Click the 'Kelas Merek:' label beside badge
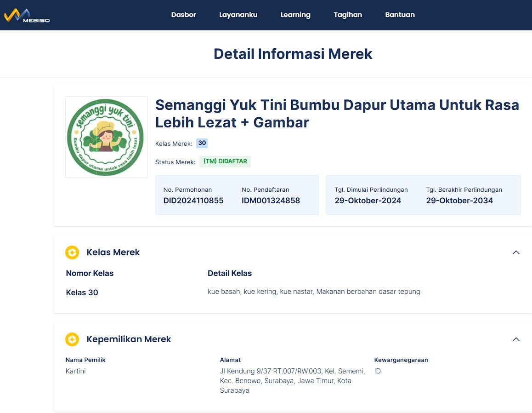 174,143
